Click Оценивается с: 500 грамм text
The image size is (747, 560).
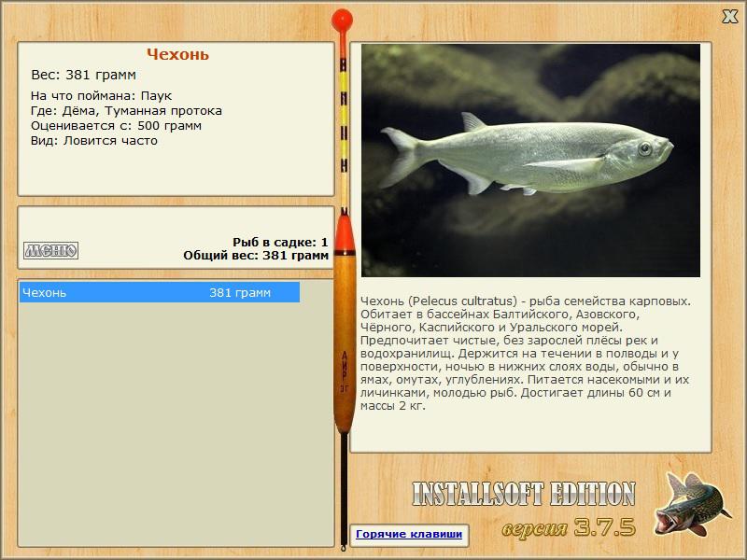116,126
